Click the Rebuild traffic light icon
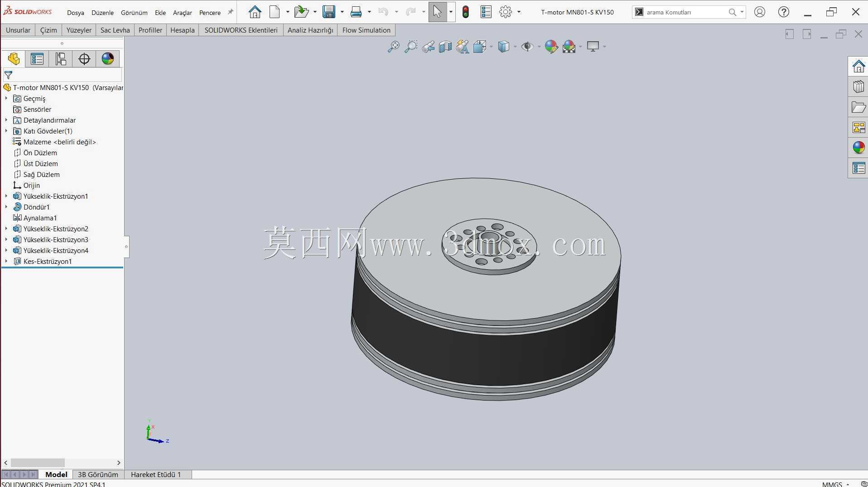The width and height of the screenshot is (868, 487). tap(466, 12)
